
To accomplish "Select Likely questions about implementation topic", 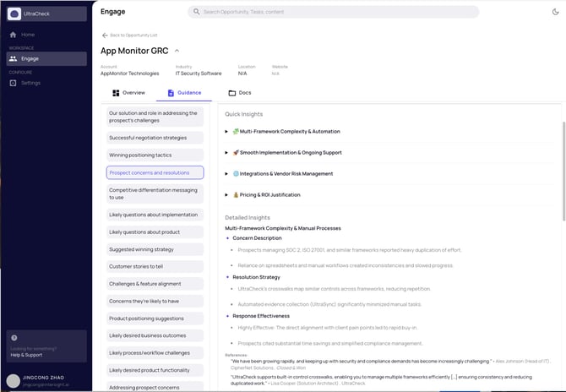I will [x=155, y=215].
